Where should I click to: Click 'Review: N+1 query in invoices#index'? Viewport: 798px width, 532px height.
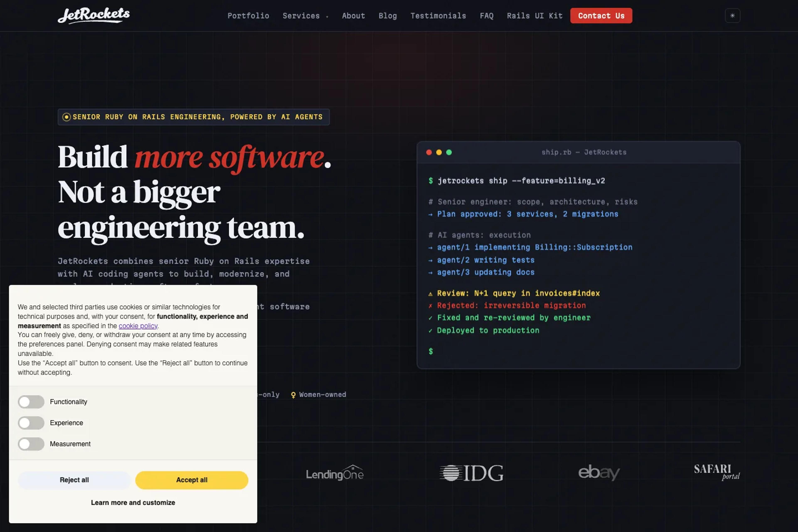click(514, 293)
